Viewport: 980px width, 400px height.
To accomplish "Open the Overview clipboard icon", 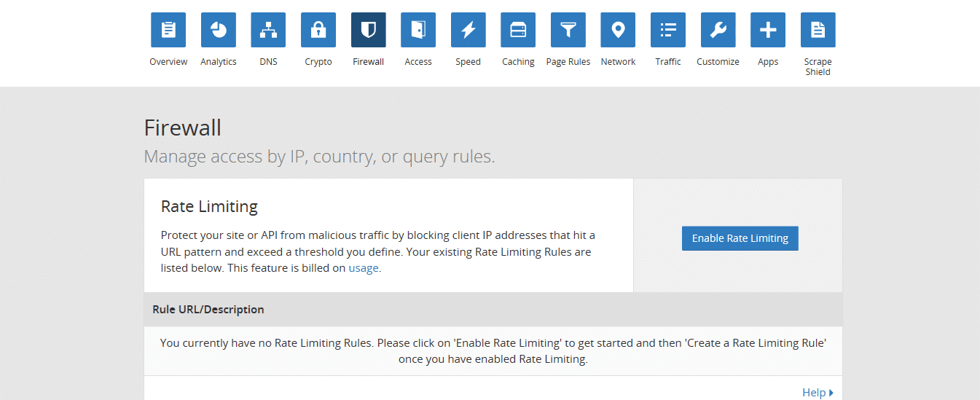I will pyautogui.click(x=168, y=30).
